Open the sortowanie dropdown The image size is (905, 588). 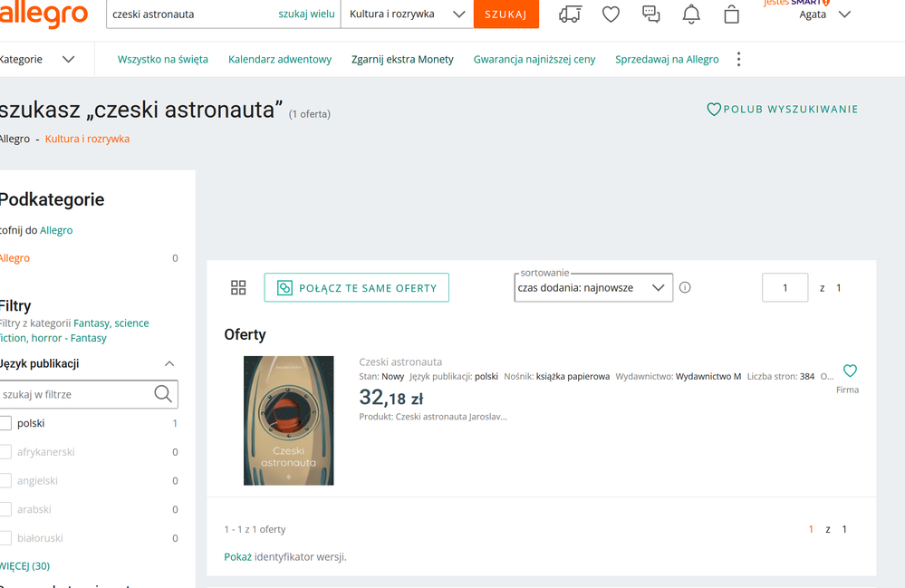coord(593,287)
